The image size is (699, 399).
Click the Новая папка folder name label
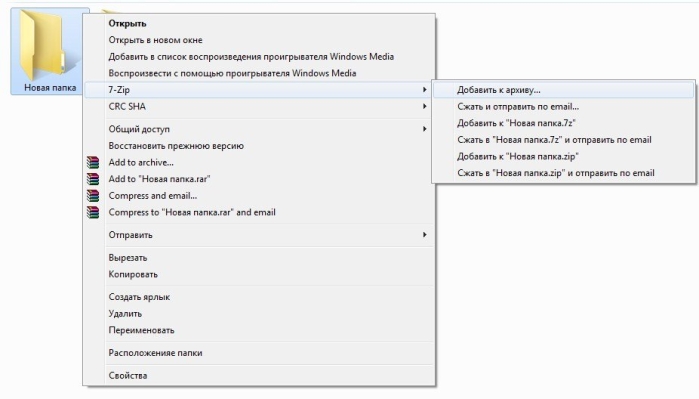coord(50,88)
